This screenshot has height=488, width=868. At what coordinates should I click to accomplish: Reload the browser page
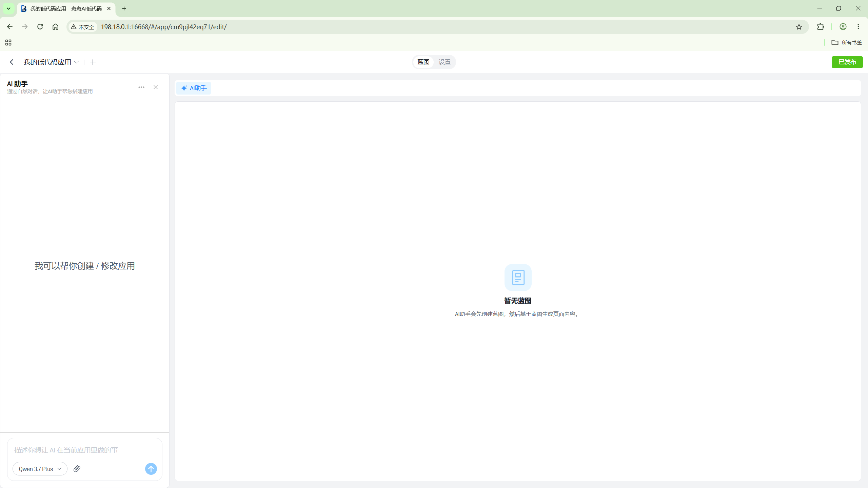point(40,27)
